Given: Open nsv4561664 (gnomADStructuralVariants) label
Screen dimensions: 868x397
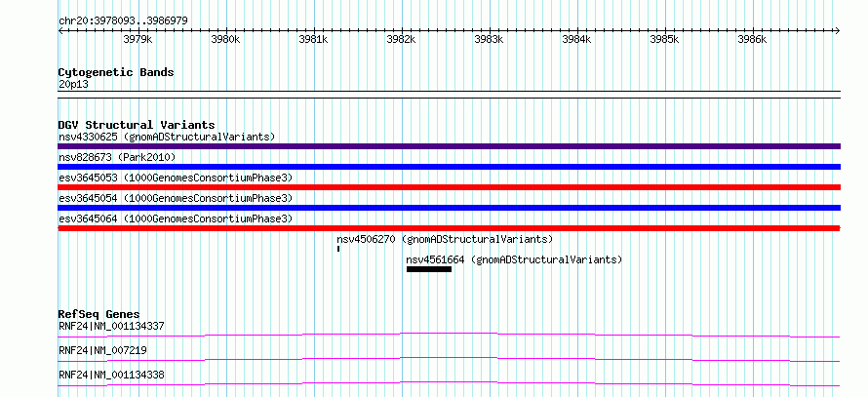Looking at the screenshot, I should (514, 259).
